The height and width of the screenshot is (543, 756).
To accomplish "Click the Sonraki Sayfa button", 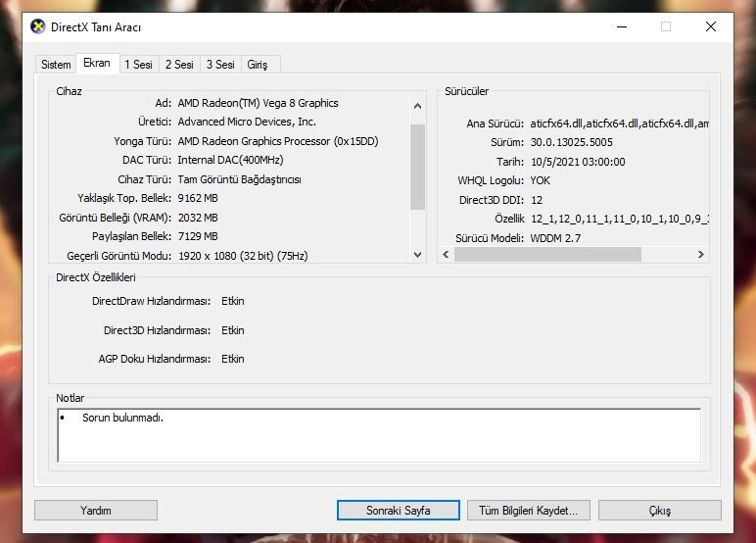I will coord(399,511).
